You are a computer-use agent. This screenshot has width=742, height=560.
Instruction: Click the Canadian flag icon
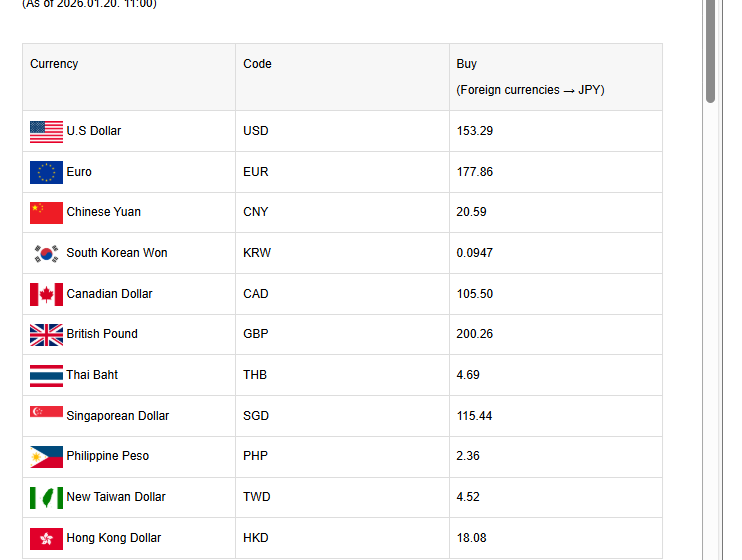[x=46, y=294]
